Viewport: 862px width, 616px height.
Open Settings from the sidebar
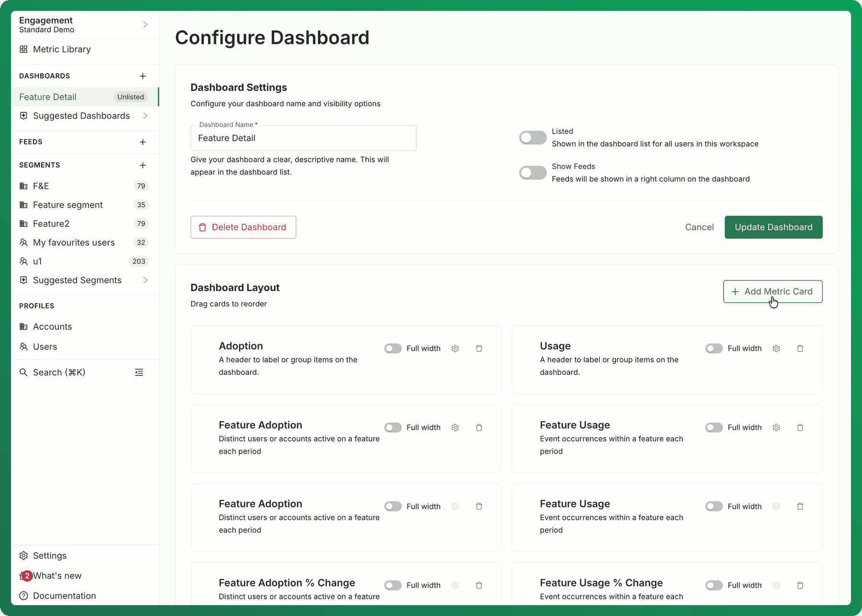coord(85,556)
